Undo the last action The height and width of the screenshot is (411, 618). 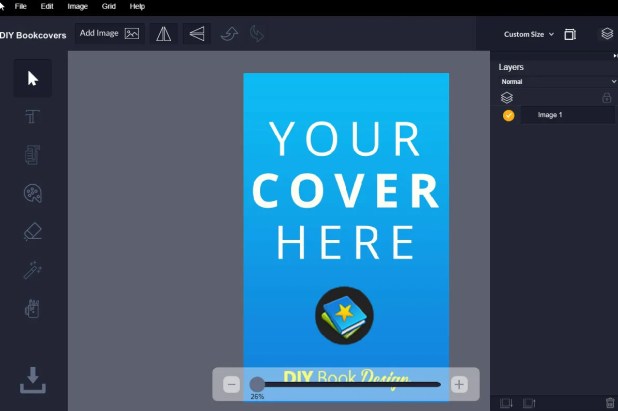point(229,34)
